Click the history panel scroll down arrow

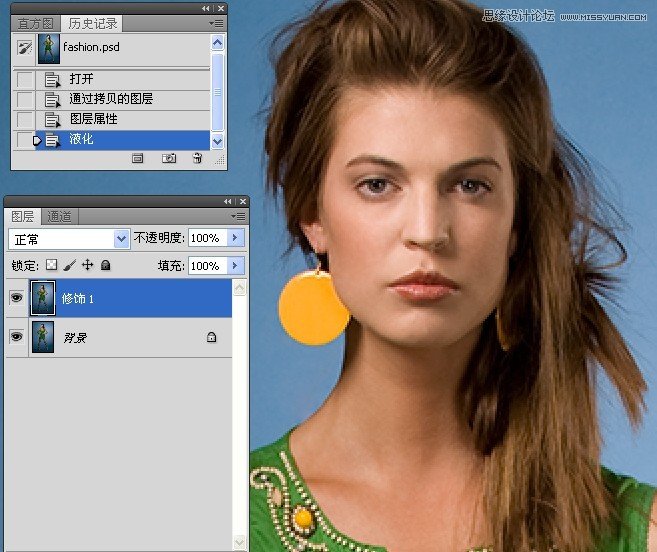218,142
